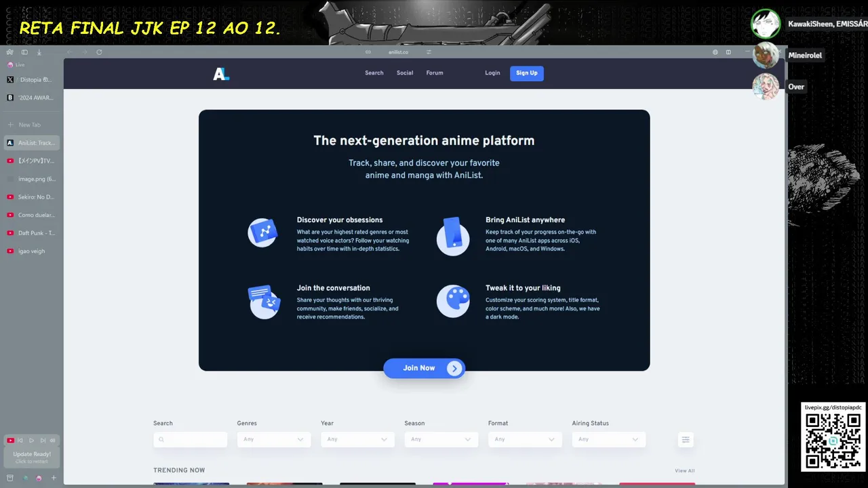Expand the Format dropdown
Screen dimensions: 868x488
pyautogui.click(x=525, y=440)
